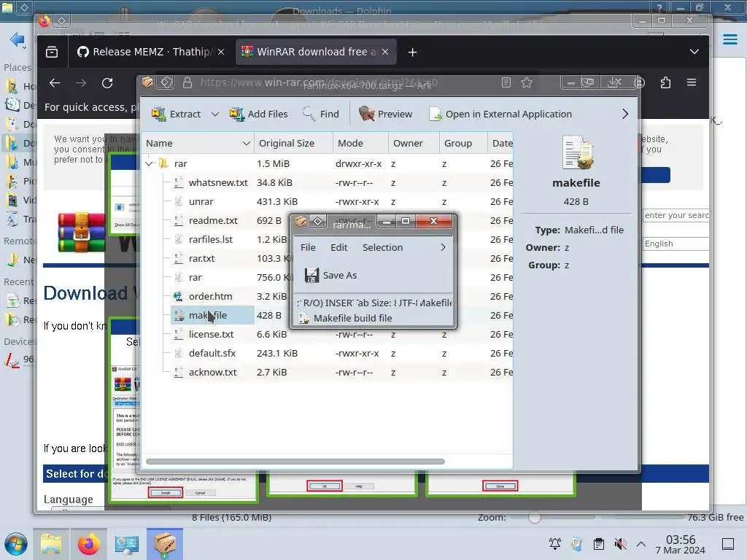The width and height of the screenshot is (747, 560).
Task: Go back in Dolphin with arrow
Action: 17,39
